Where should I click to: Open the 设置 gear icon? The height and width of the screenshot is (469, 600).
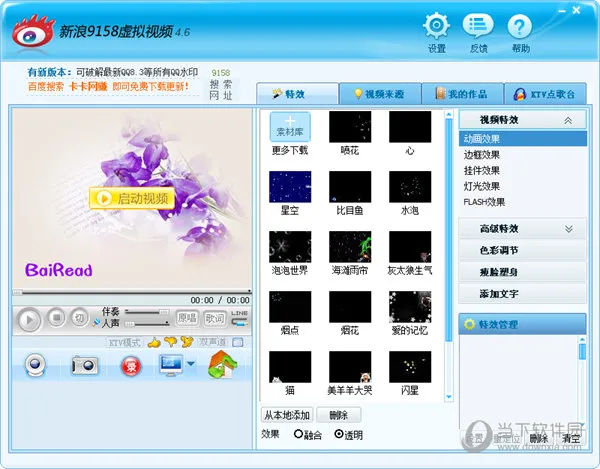pos(436,26)
